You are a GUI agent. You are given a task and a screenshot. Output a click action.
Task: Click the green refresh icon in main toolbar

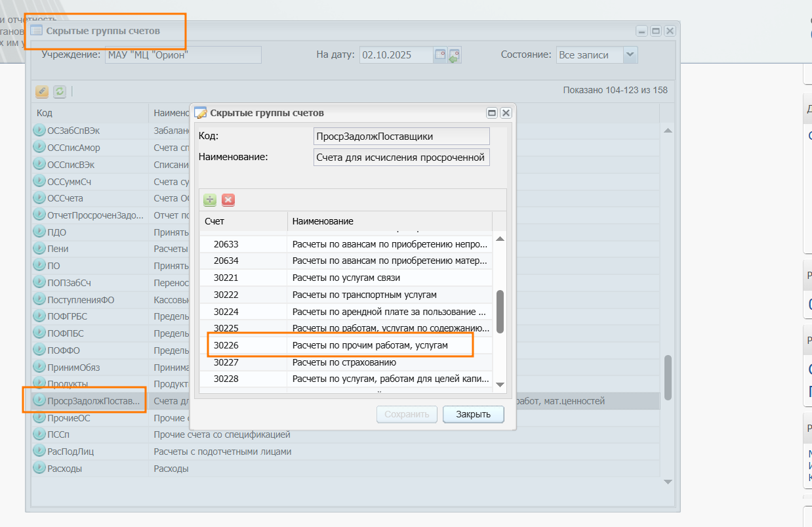[60, 91]
